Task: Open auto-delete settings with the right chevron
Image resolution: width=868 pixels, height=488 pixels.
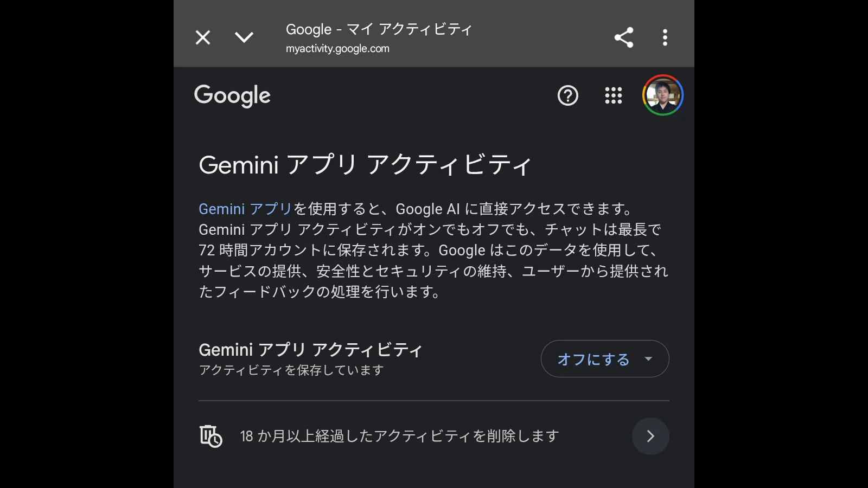Action: tap(650, 436)
